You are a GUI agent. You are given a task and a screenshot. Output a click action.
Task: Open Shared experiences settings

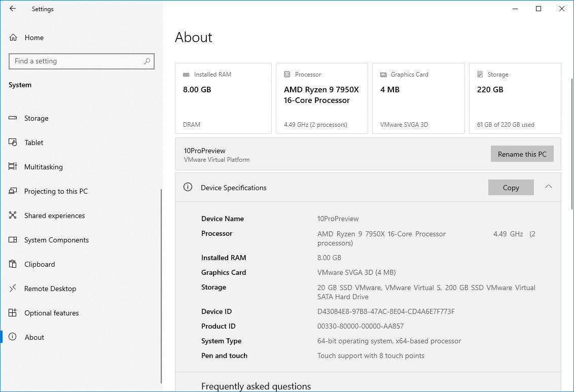(81, 216)
